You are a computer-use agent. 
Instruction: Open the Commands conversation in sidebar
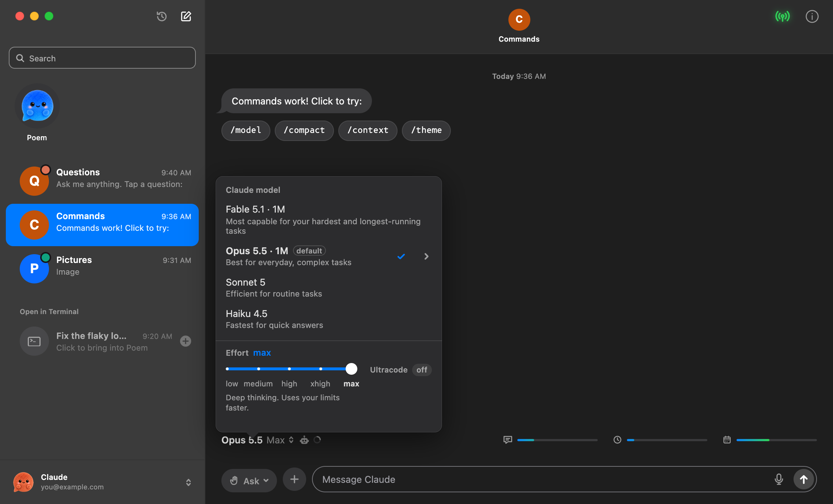102,225
